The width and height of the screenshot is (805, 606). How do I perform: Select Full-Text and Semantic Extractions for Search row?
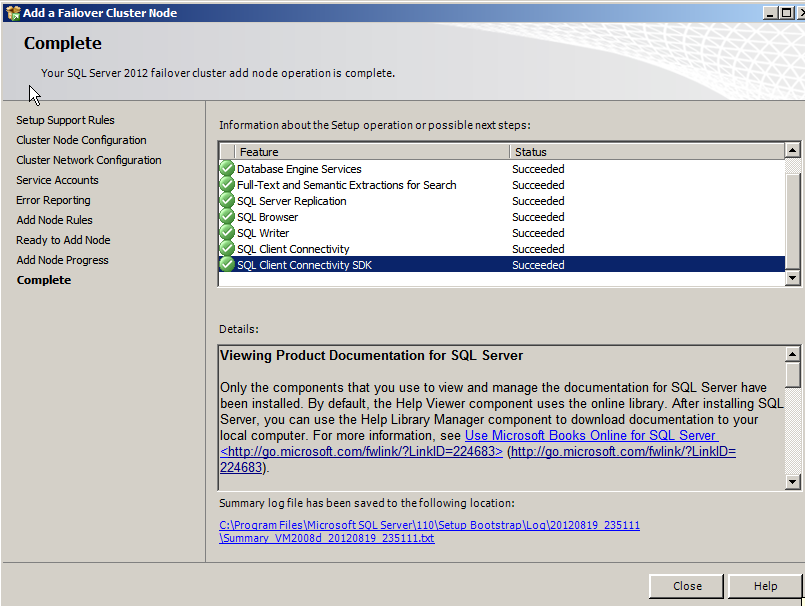(502, 184)
